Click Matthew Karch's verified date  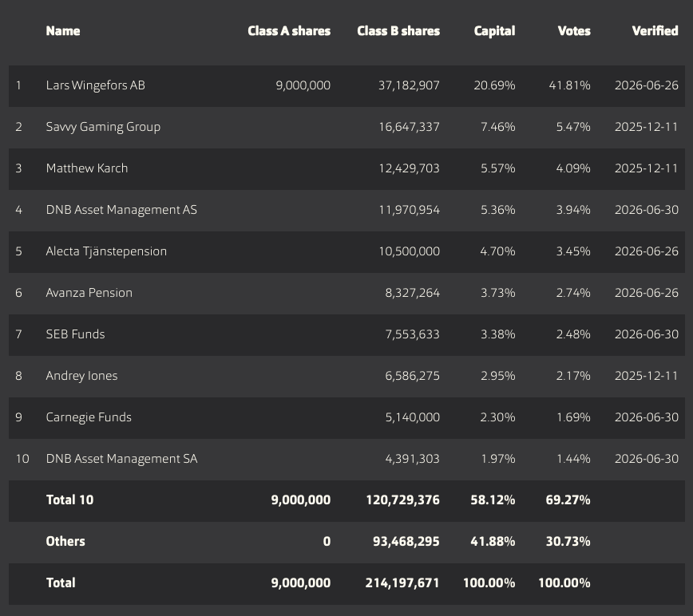pos(646,168)
